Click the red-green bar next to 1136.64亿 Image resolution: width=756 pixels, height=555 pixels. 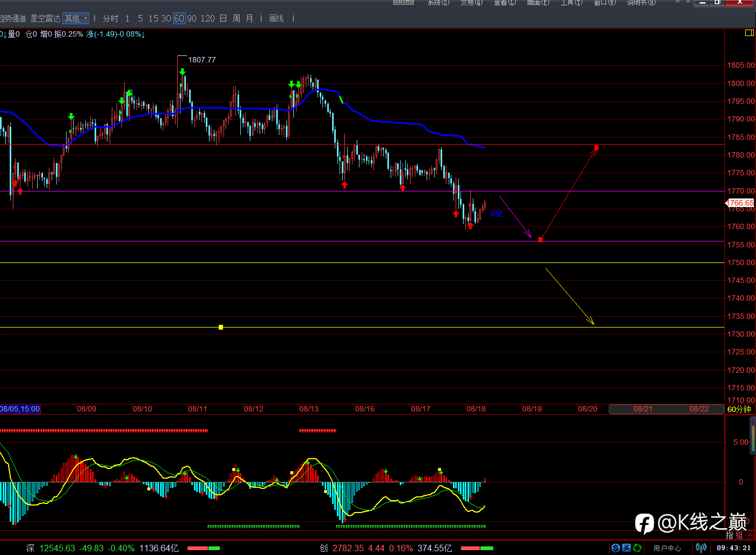click(204, 549)
